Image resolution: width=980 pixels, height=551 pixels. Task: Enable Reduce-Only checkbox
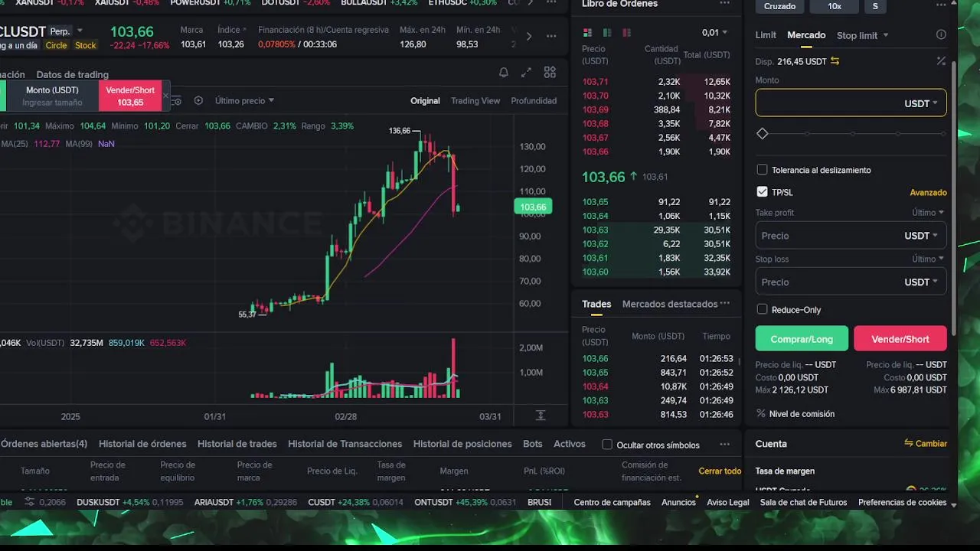(762, 309)
